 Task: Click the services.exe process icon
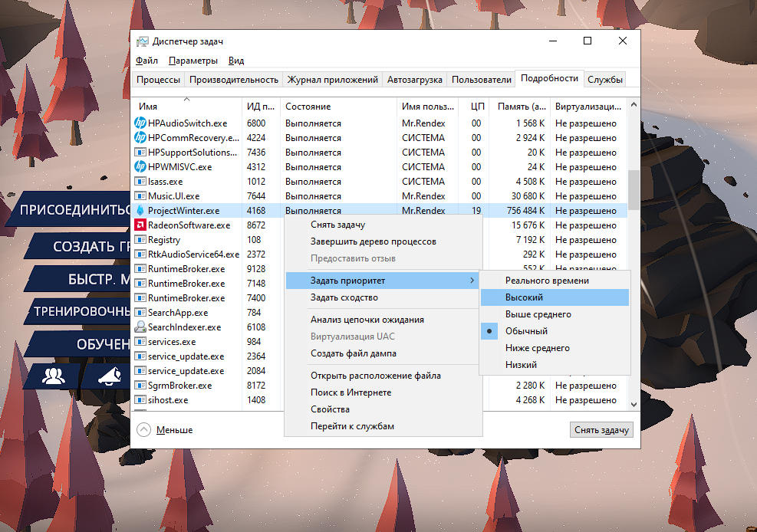pyautogui.click(x=140, y=341)
